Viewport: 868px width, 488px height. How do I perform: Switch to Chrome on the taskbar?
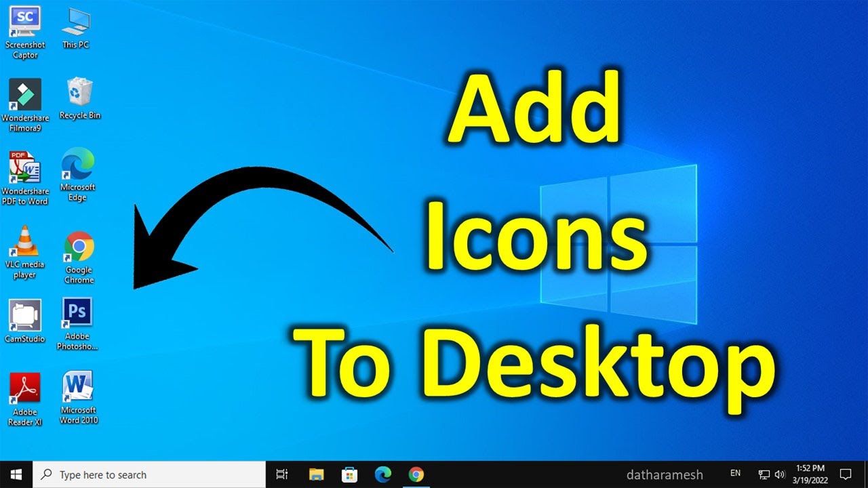[416, 474]
